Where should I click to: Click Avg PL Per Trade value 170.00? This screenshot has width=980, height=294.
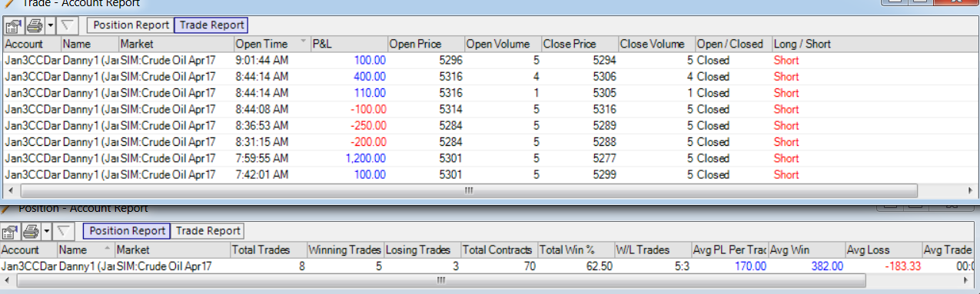click(x=750, y=266)
